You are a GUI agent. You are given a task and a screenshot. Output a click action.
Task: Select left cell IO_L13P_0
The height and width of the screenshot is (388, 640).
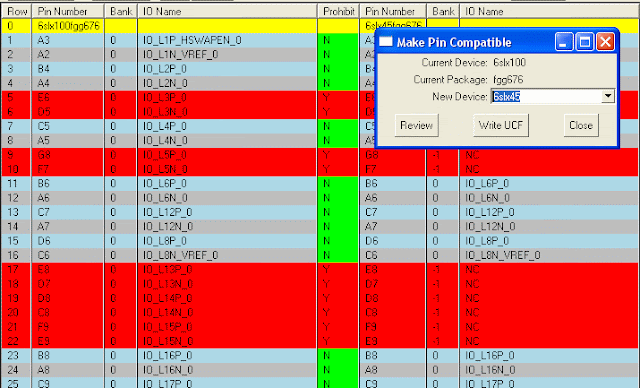[227, 270]
